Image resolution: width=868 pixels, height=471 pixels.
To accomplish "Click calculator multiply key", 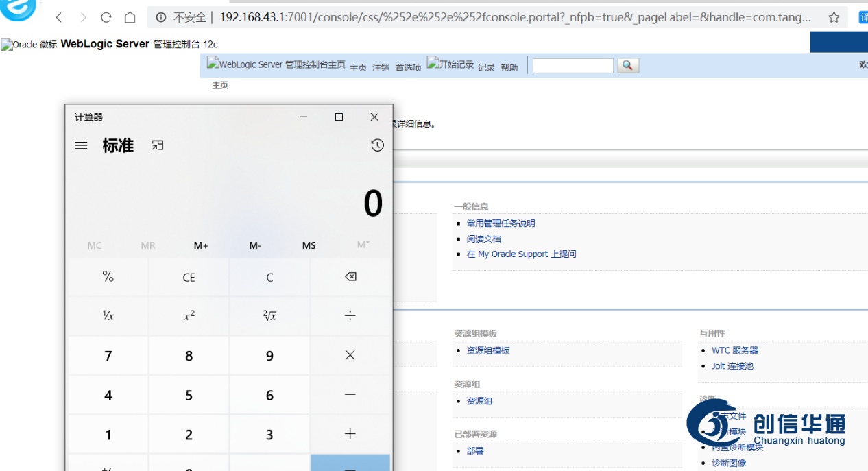I will click(350, 355).
